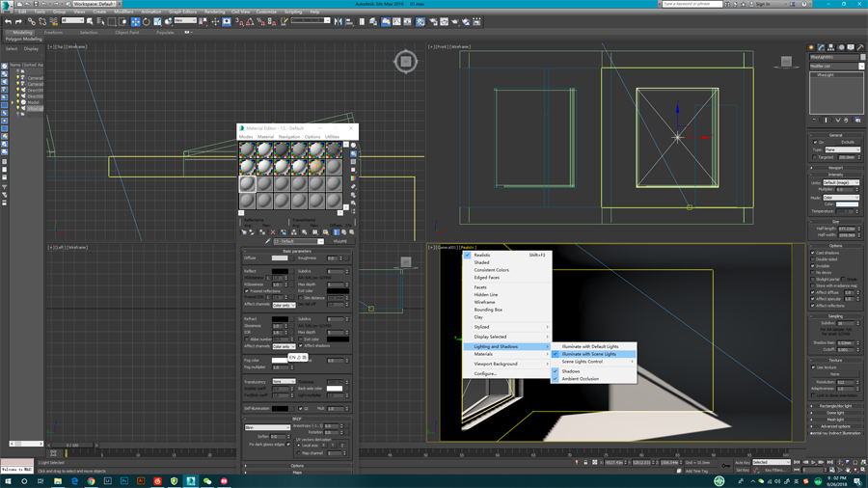Select the Move transform tool
The height and width of the screenshot is (488, 868).
click(135, 21)
